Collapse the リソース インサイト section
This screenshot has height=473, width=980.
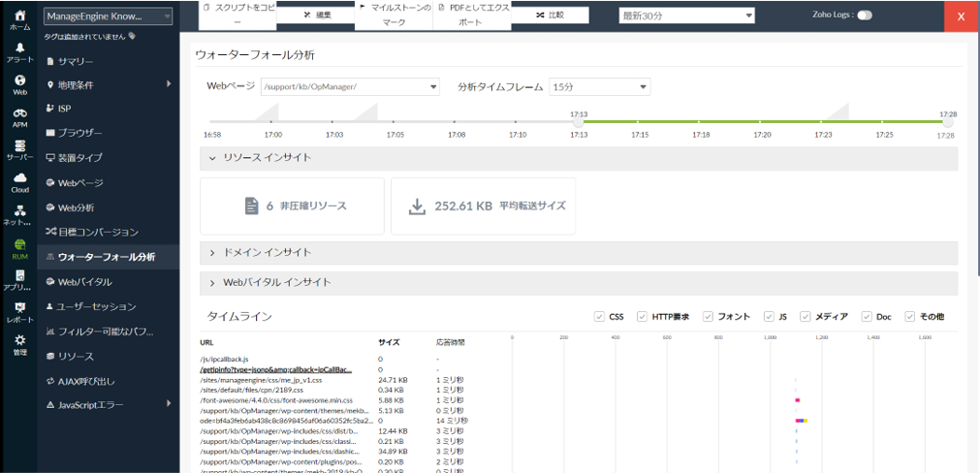579,158
